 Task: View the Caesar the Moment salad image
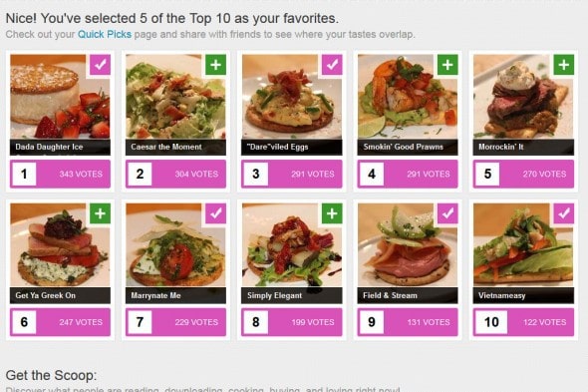pos(175,97)
